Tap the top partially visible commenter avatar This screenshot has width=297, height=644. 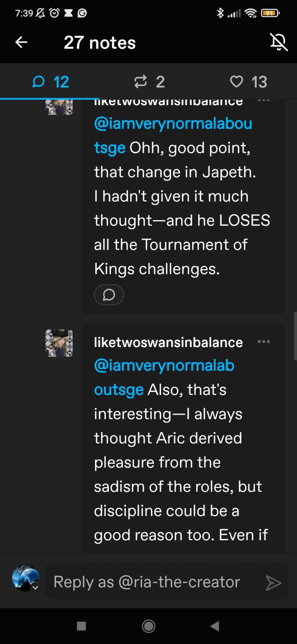coord(59,107)
